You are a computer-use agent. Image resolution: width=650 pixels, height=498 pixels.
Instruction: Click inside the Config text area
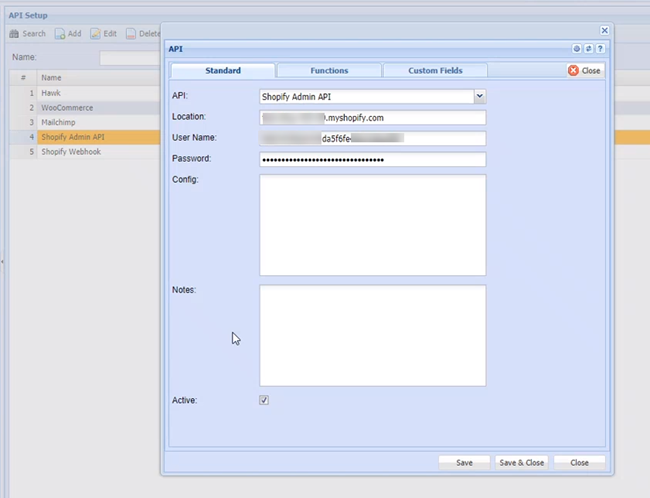tap(372, 225)
